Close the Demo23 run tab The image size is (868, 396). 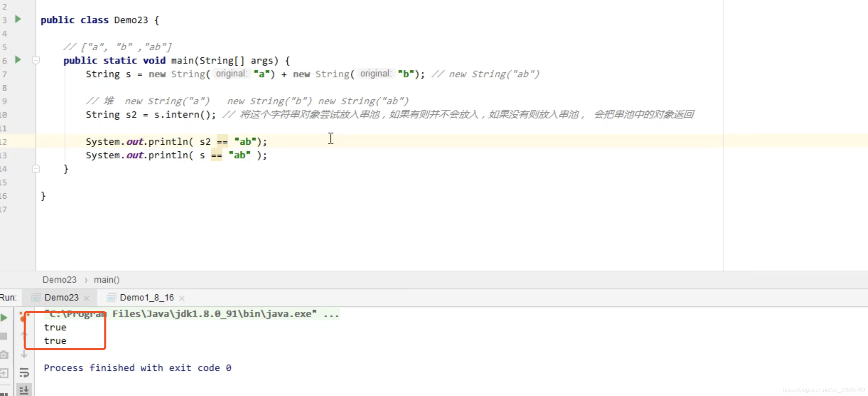click(x=87, y=298)
